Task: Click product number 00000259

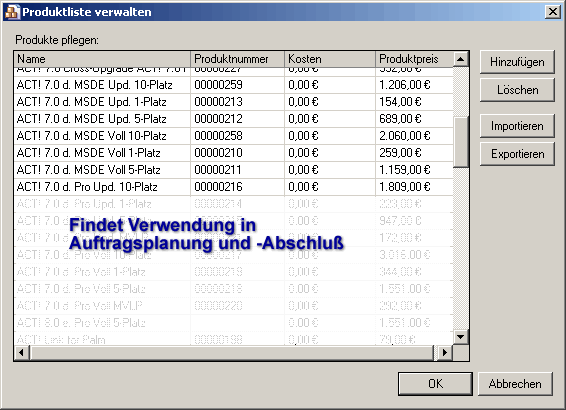Action: 218,85
